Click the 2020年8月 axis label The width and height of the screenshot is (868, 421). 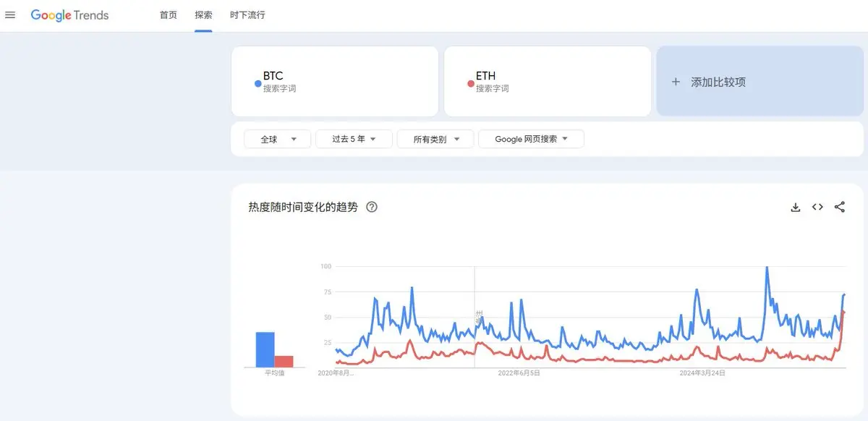pyautogui.click(x=336, y=373)
